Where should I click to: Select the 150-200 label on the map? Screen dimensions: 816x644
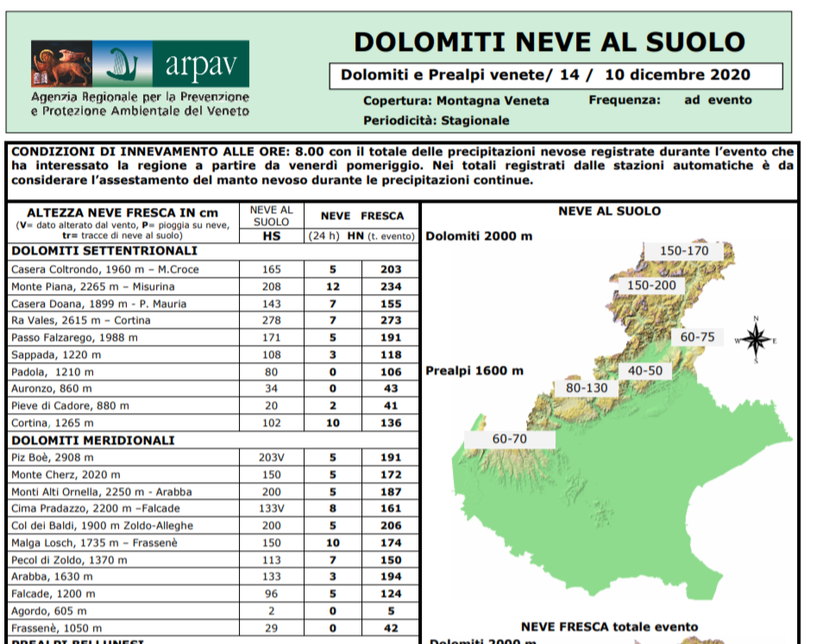[x=651, y=285]
